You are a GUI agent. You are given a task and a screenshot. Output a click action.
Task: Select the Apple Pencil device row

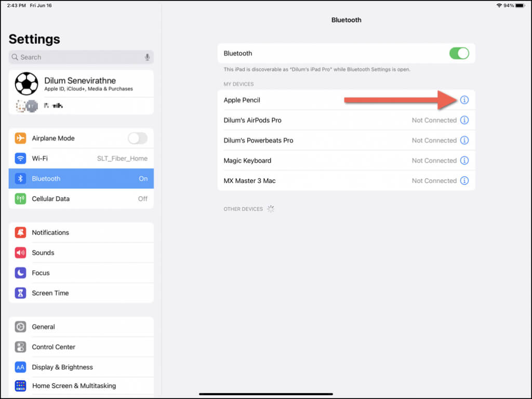point(346,100)
